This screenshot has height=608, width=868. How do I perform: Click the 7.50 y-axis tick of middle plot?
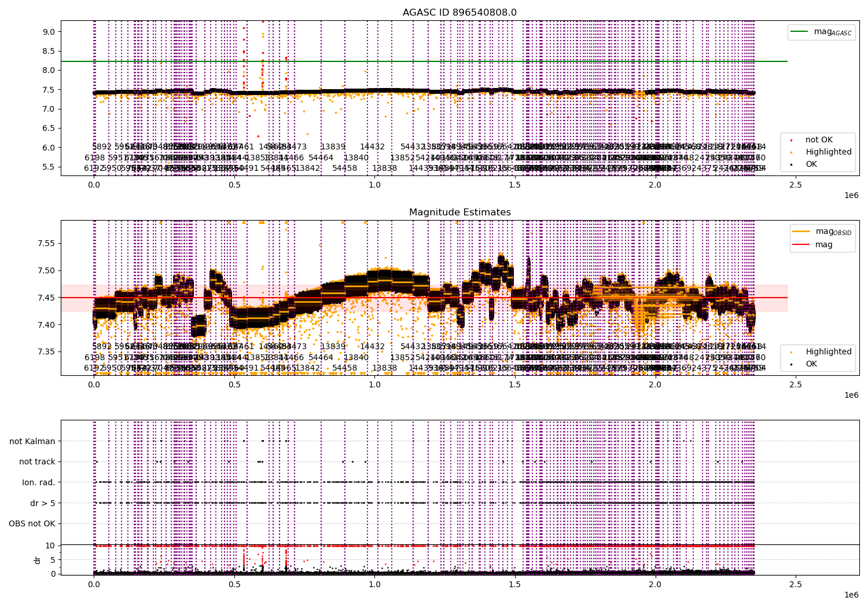pos(47,270)
